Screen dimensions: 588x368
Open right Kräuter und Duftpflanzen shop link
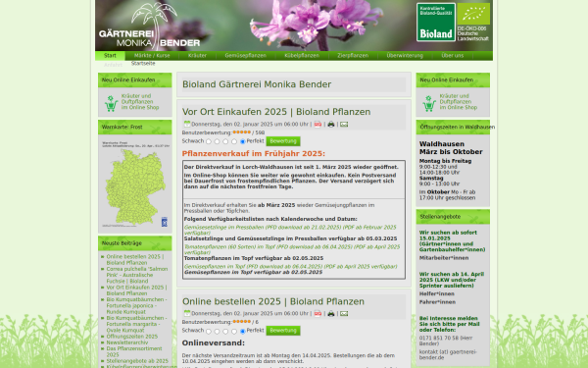[x=459, y=102]
